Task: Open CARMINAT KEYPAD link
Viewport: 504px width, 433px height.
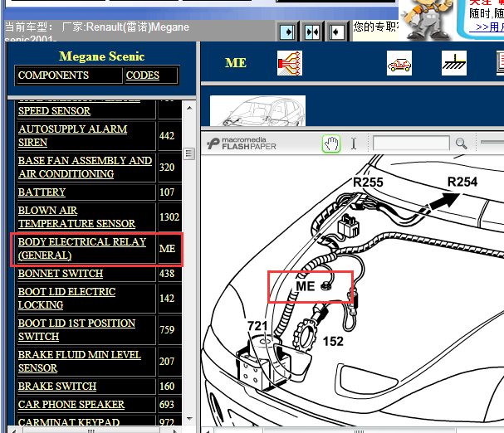Action: [x=69, y=422]
